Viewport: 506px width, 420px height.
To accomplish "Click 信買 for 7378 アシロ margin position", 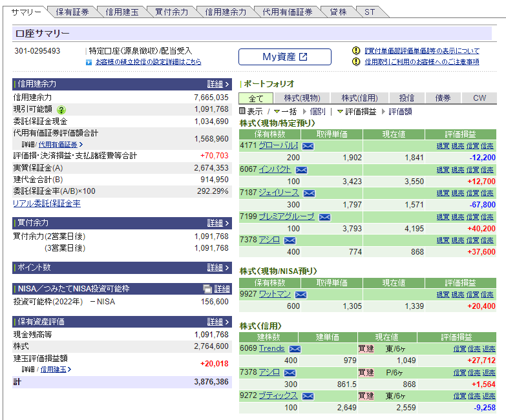I will click(x=459, y=373).
